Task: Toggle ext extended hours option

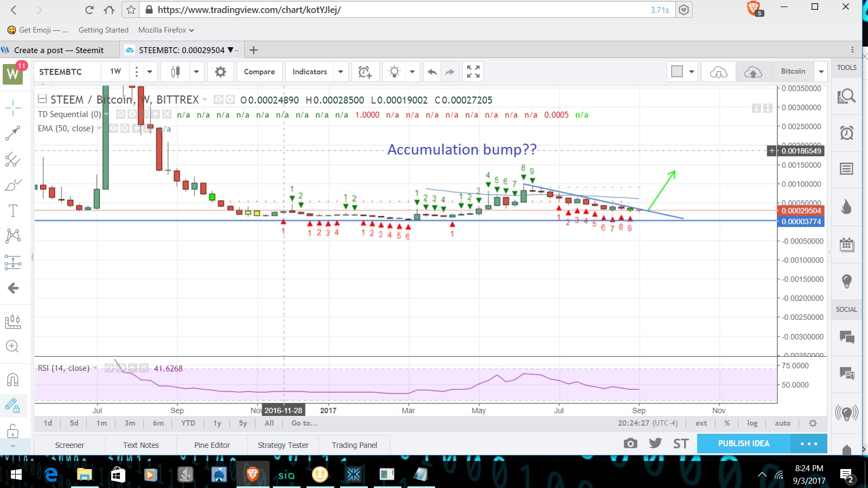Action: [x=701, y=423]
